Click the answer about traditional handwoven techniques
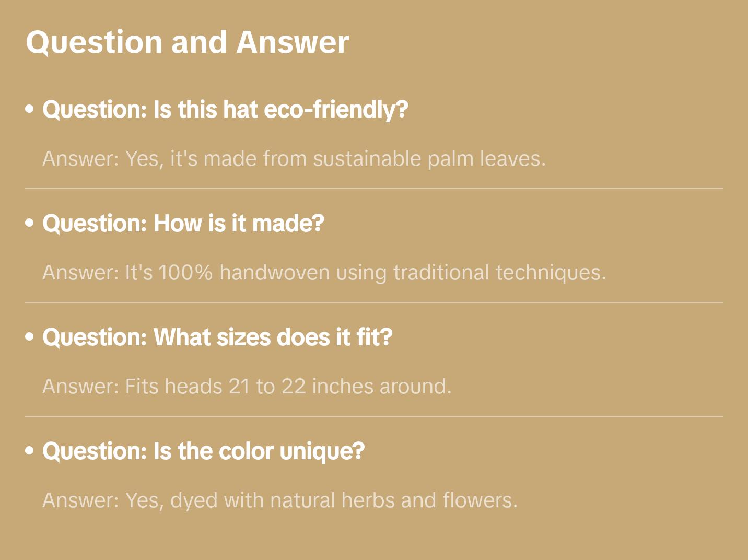Screen dimensions: 748x560 click(x=324, y=273)
